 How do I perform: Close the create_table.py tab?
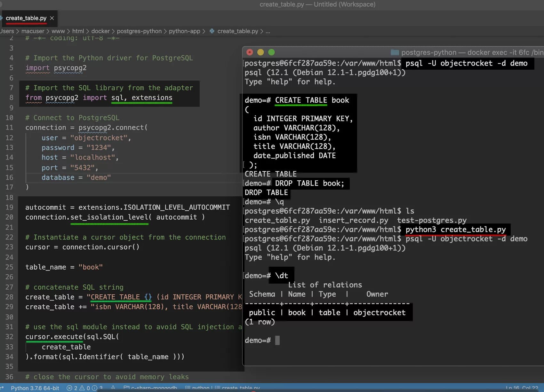tap(52, 18)
